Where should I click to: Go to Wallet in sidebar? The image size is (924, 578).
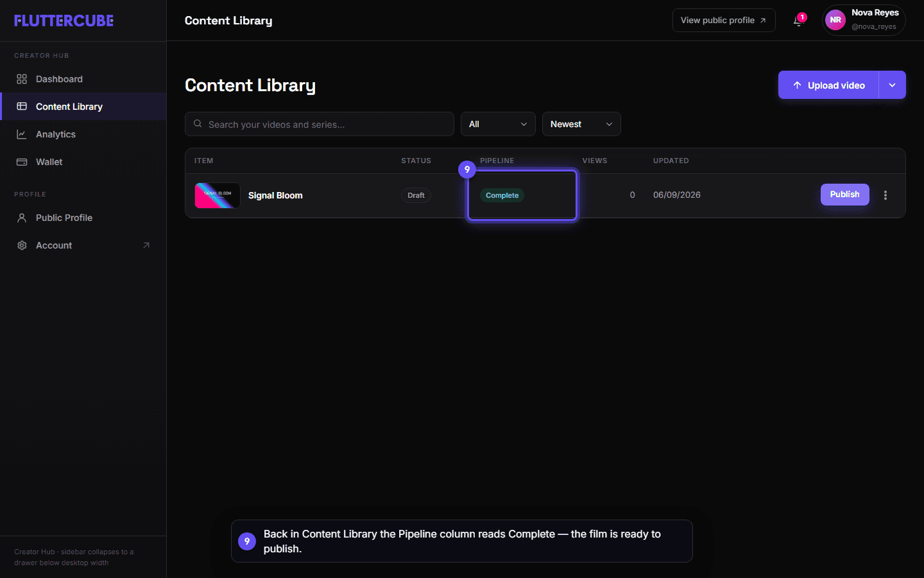[83, 162]
